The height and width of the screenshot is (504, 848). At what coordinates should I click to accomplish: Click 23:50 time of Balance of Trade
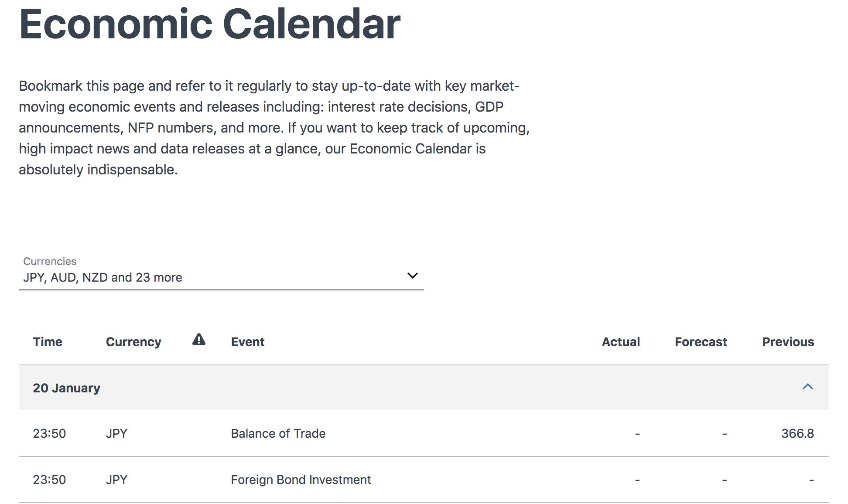(x=49, y=433)
